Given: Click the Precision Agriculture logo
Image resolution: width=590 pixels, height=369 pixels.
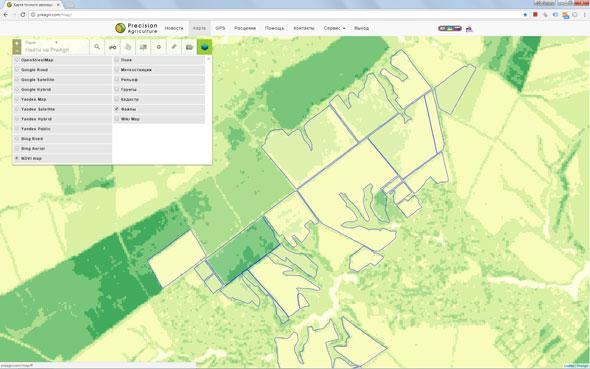Looking at the screenshot, I should [136, 28].
